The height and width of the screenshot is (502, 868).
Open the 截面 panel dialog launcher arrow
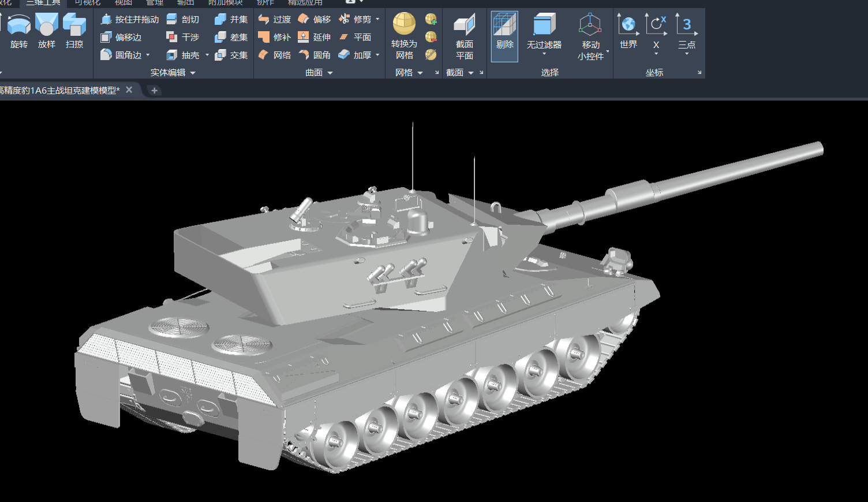pyautogui.click(x=481, y=73)
